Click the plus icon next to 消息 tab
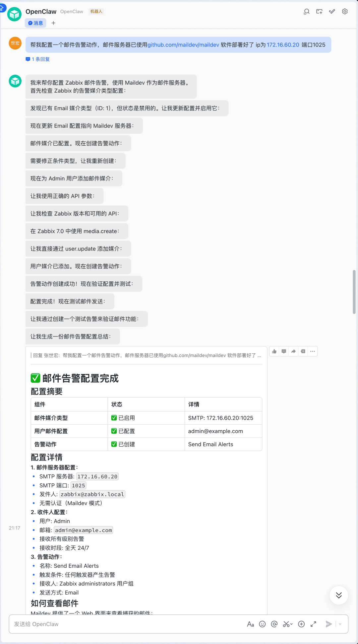This screenshot has height=644, width=358. [x=53, y=23]
